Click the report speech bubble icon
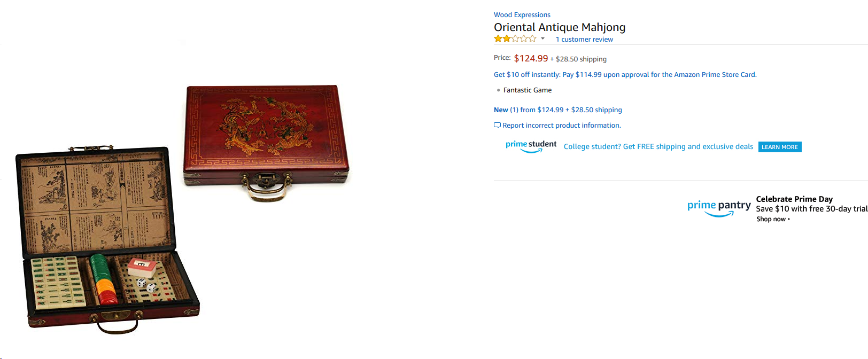Image resolution: width=868 pixels, height=359 pixels. tap(497, 126)
